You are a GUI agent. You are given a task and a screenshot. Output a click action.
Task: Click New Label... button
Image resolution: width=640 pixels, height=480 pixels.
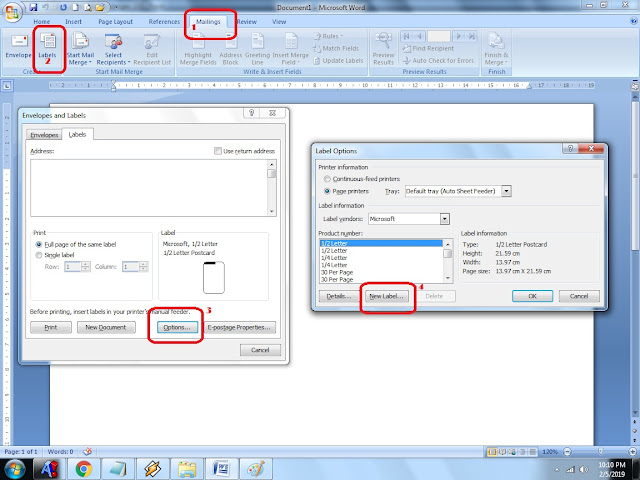click(386, 296)
